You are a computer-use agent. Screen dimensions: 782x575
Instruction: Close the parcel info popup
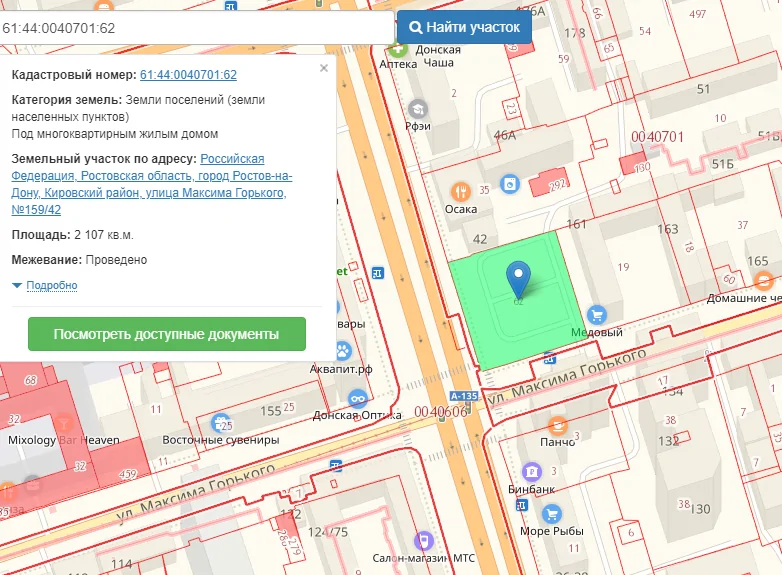(323, 69)
